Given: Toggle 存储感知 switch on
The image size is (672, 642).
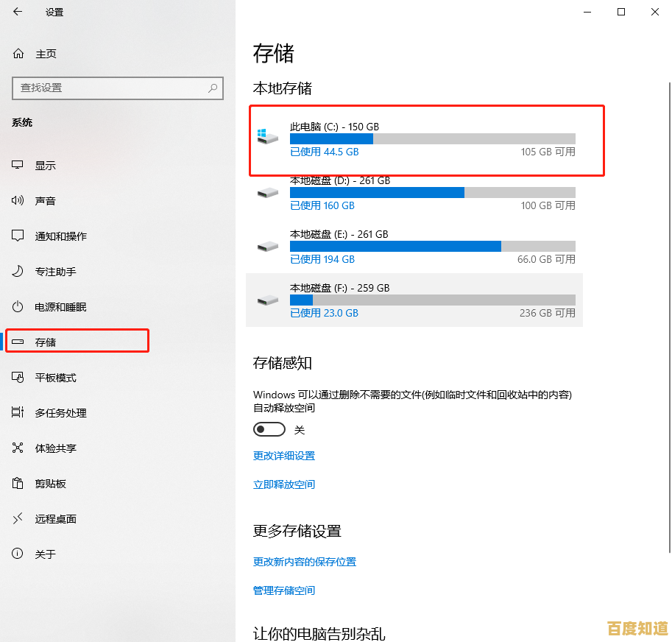Looking at the screenshot, I should (269, 428).
